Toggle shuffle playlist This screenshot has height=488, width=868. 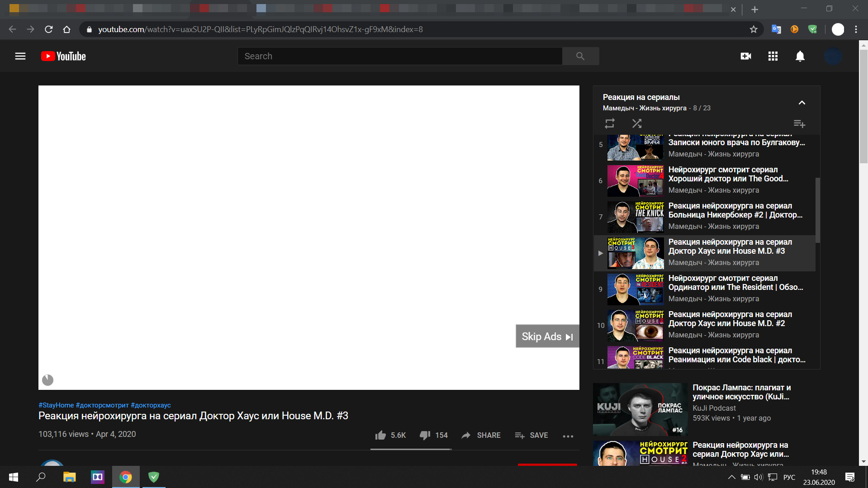tap(637, 123)
